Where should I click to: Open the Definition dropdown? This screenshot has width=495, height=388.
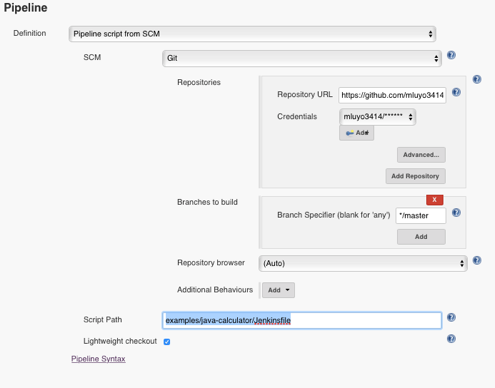pos(252,34)
